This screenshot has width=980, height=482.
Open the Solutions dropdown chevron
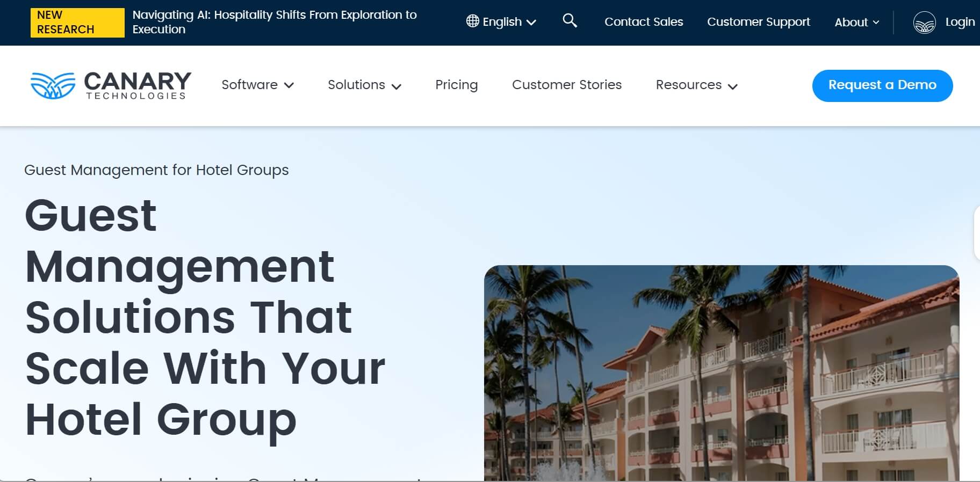[x=397, y=86]
